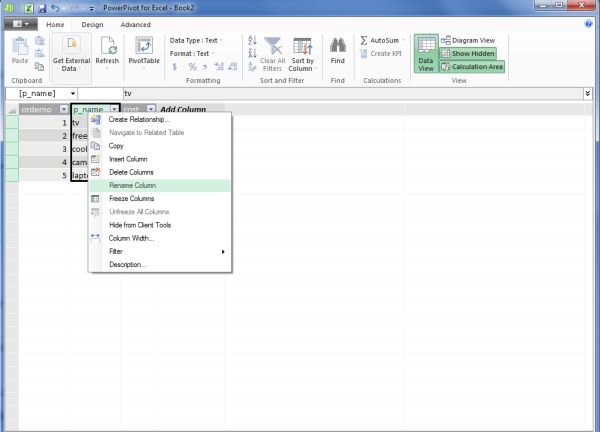Viewport: 600px width, 432px height.
Task: Choose Create Relationship... from context menu
Action: pyautogui.click(x=160, y=119)
